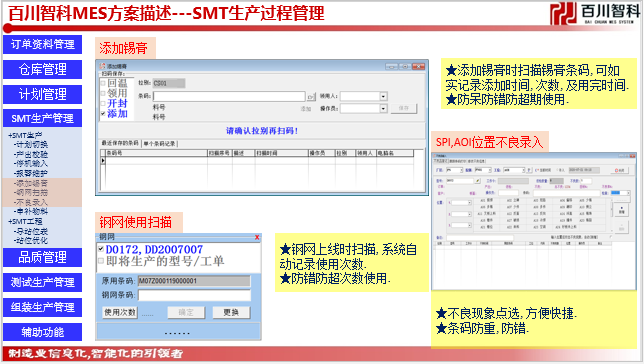The width and height of the screenshot is (644, 364).
Task: Click the 使用次数 button
Action: click(x=120, y=312)
